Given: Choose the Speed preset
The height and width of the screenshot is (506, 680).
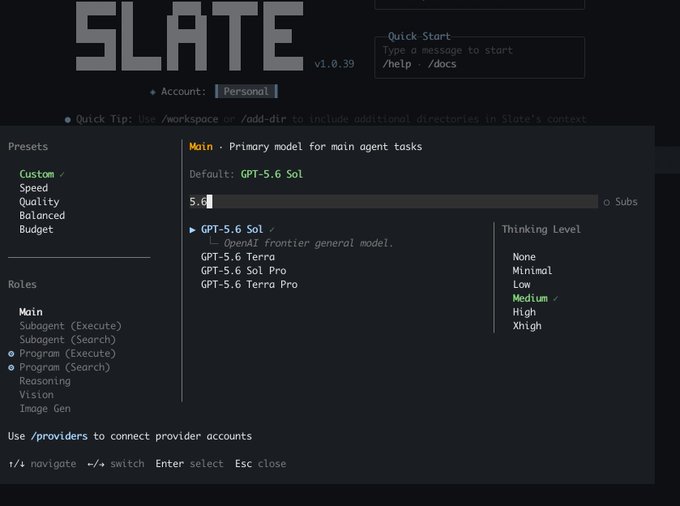Looking at the screenshot, I should pos(34,188).
